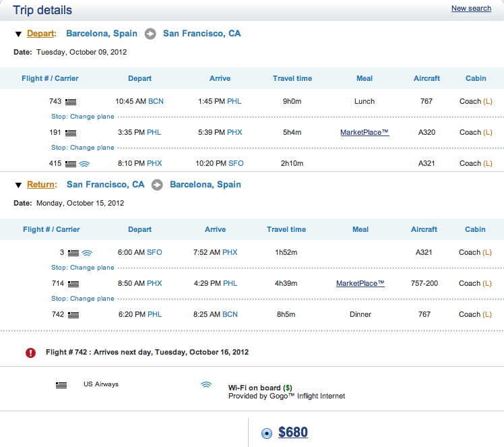This screenshot has height=447, width=504.
Task: Click the US Airways flag icon for flight 743
Action: (x=71, y=102)
